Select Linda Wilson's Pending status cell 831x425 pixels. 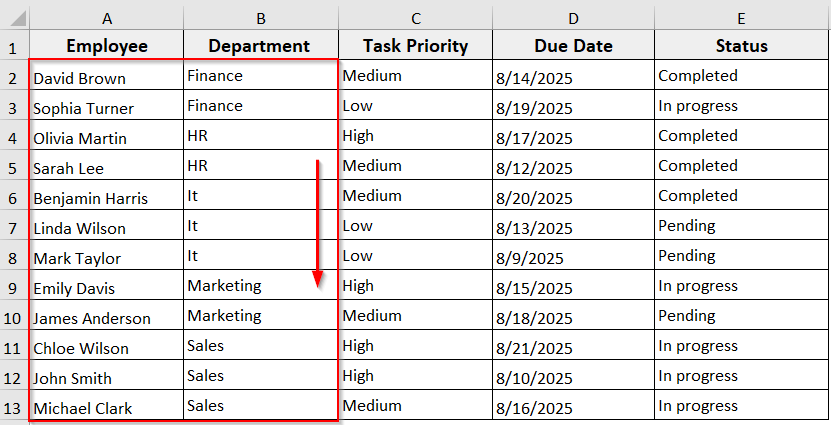point(741,227)
